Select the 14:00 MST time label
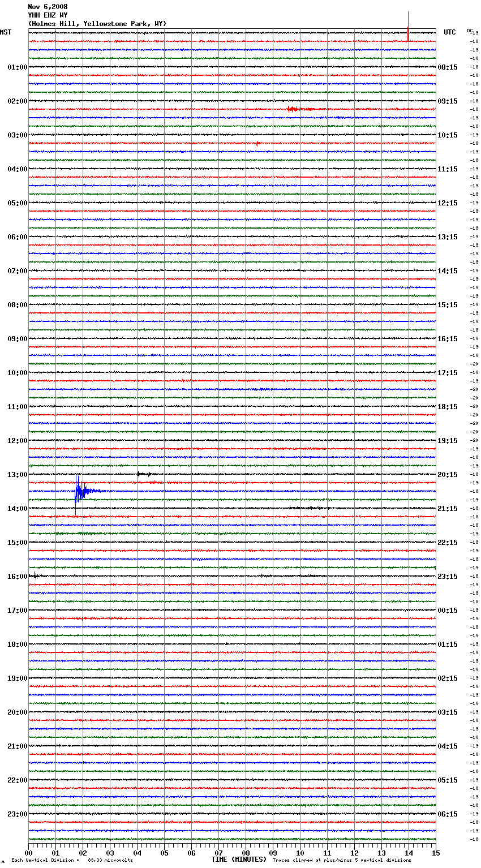The width and height of the screenshot is (481, 868). (18, 509)
